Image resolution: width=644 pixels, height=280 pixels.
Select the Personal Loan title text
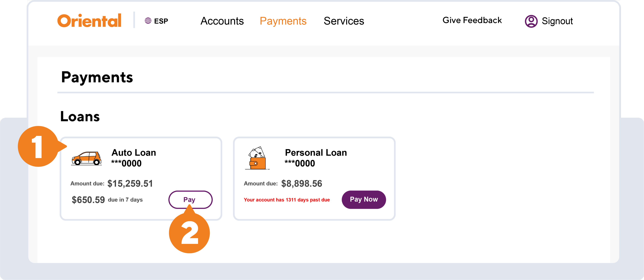click(x=316, y=153)
